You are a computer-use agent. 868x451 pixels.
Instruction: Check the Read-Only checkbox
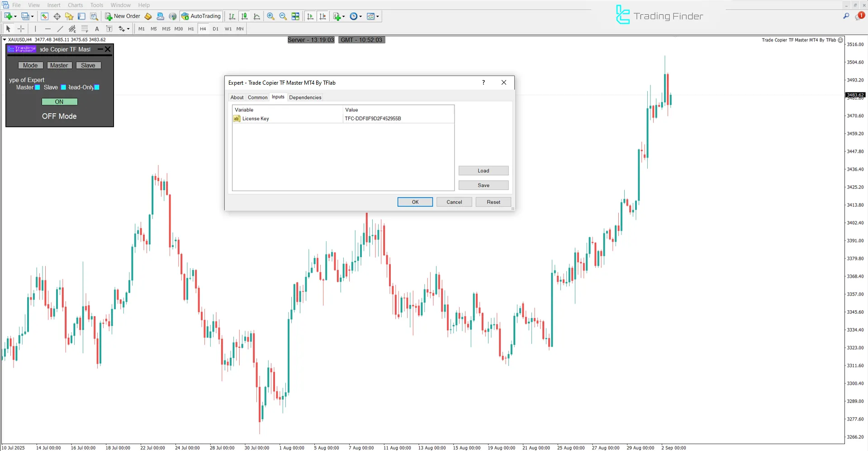pos(96,87)
